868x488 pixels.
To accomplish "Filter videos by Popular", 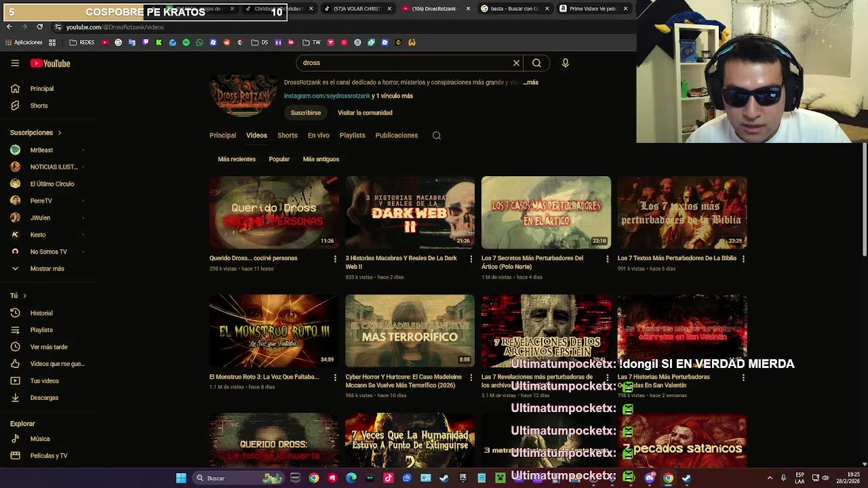I will 279,159.
